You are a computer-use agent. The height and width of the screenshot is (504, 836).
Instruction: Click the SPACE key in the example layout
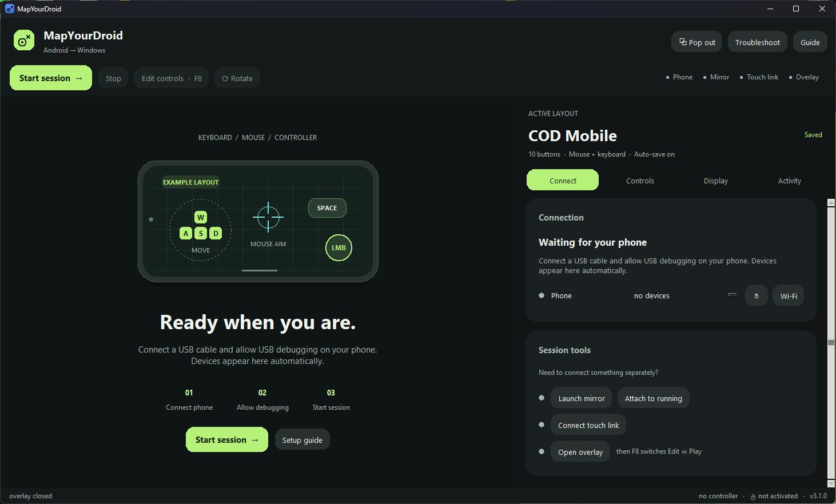327,208
